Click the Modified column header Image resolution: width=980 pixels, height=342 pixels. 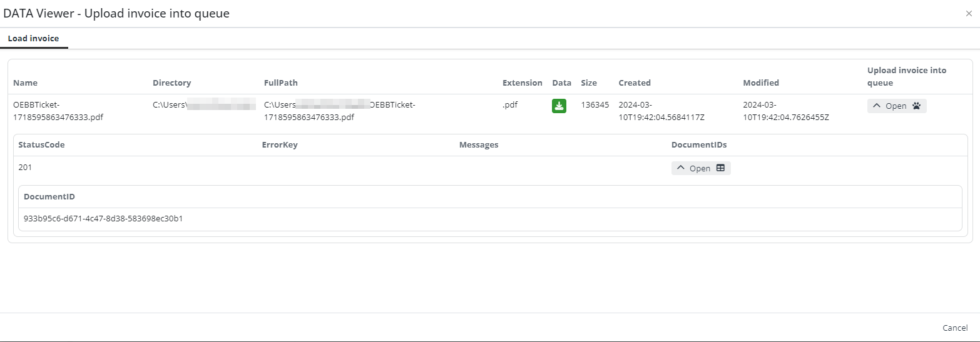tap(761, 83)
